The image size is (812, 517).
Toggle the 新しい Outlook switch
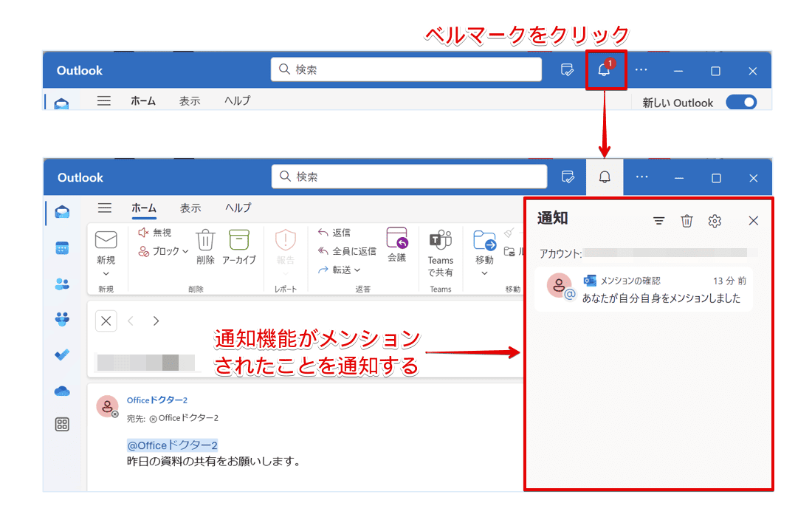pos(741,102)
